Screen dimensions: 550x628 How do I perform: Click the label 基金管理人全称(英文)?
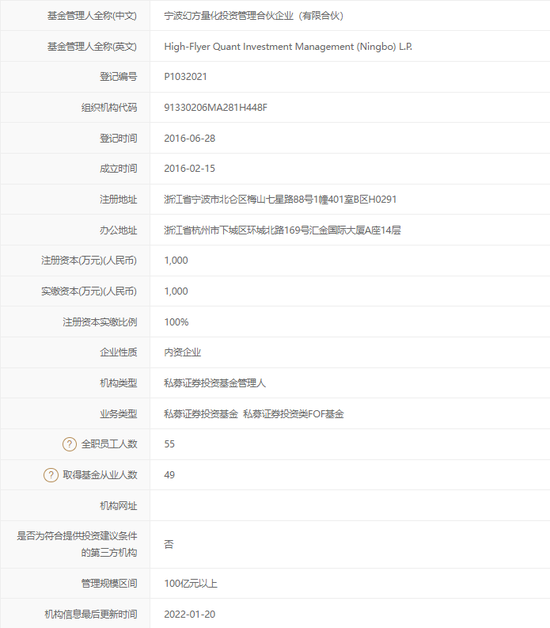(x=92, y=46)
